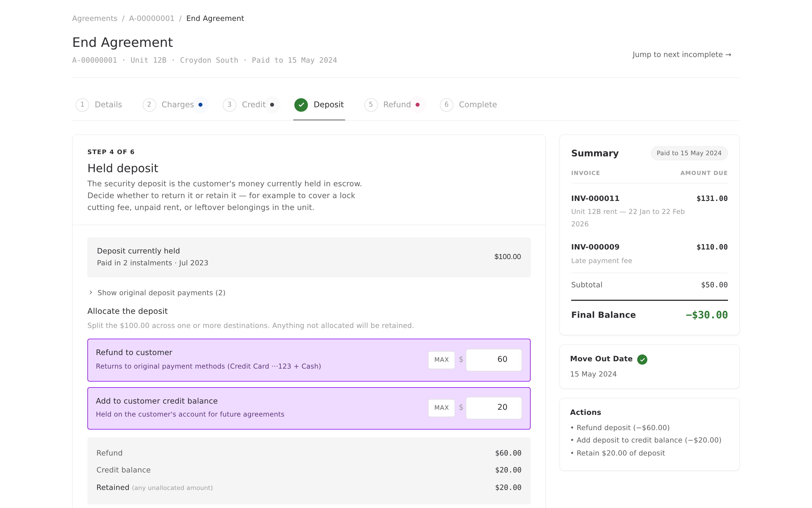Screen dimensions: 812x508
Task: Click MAX for Add to customer credit balance
Action: point(441,408)
